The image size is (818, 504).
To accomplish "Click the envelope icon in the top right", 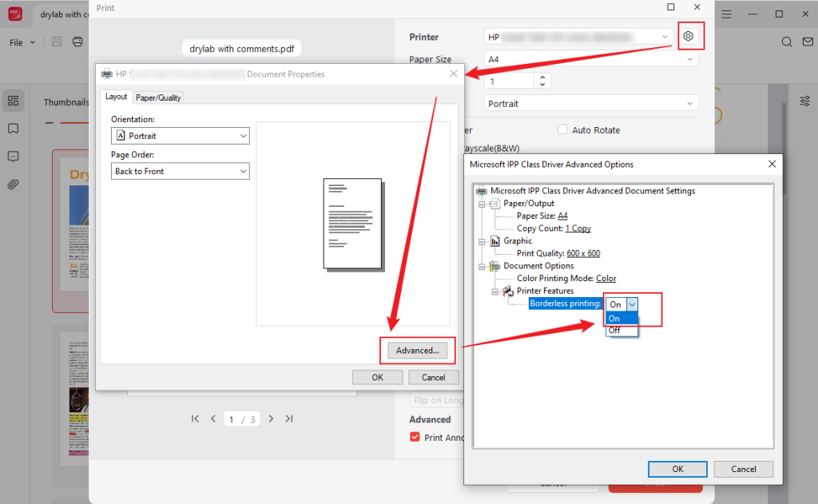I will click(x=809, y=42).
